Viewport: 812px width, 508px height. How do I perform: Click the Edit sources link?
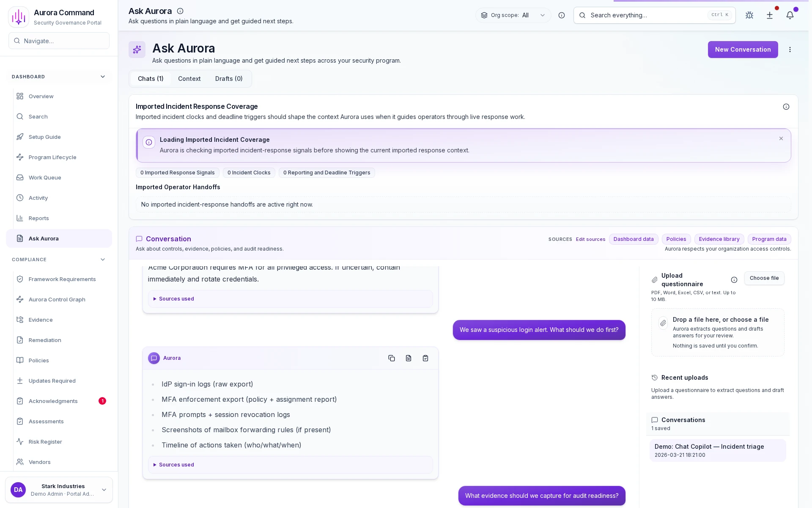pos(590,239)
